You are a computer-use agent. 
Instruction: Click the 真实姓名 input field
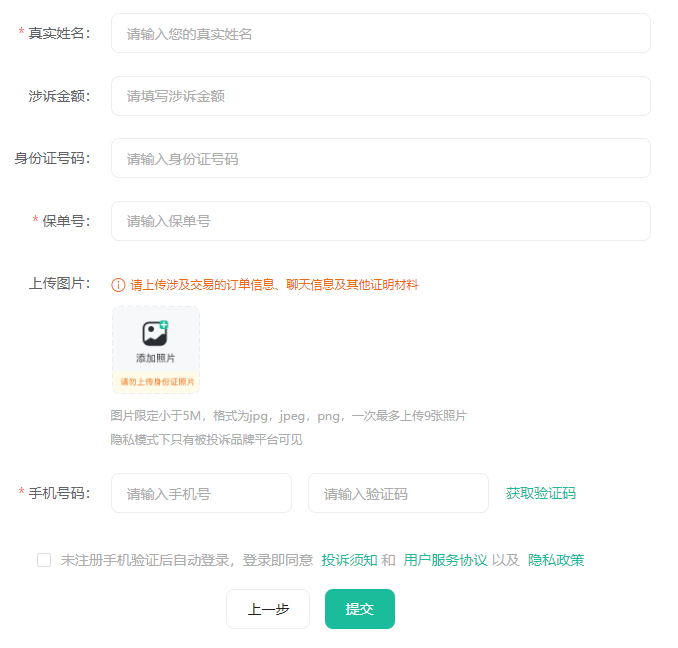click(381, 33)
